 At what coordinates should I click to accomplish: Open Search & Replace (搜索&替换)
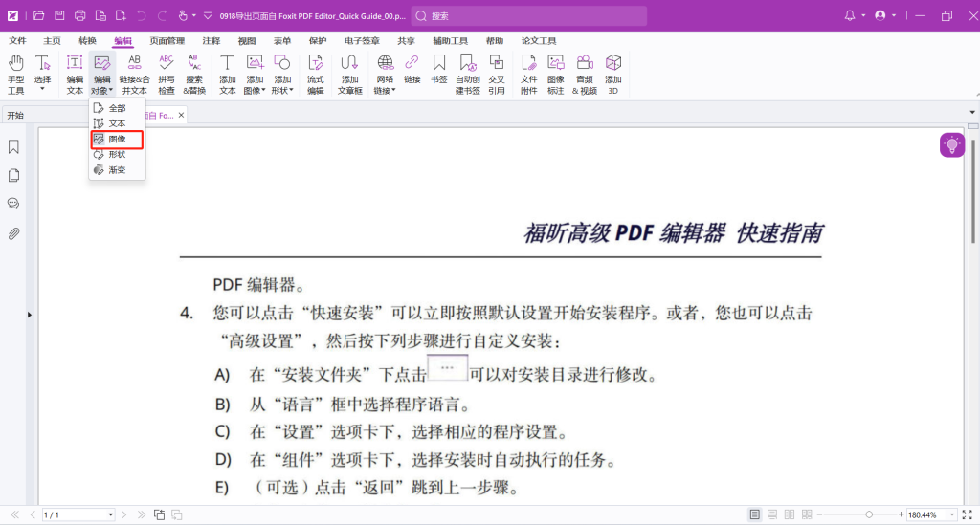click(x=194, y=75)
